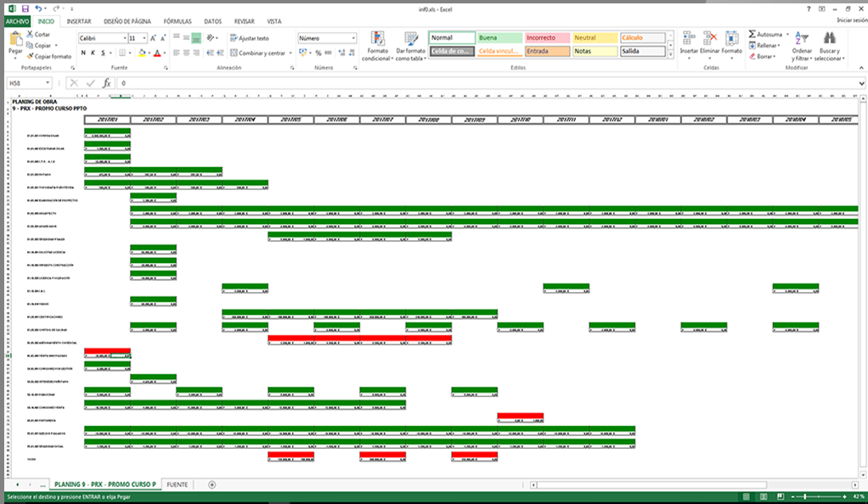The height and width of the screenshot is (504, 868).
Task: Toggle underline formatting with S
Action: click(x=103, y=52)
